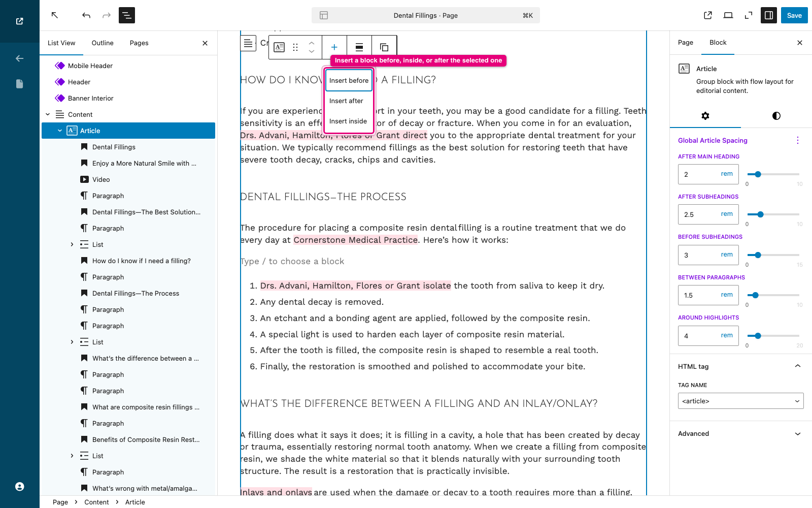Viewport: 812px width, 508px height.
Task: Open the block Styles half-circle tab
Action: 776,116
